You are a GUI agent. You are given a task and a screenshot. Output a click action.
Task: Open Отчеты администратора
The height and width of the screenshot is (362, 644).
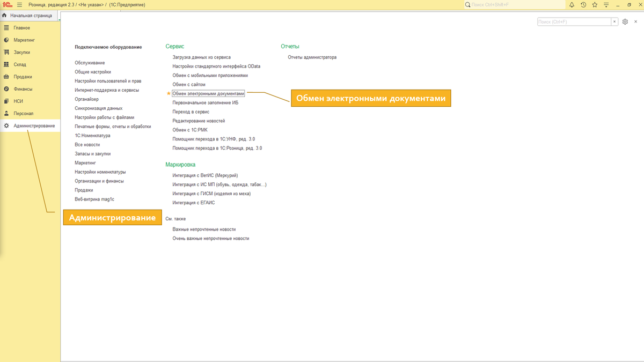tap(312, 57)
